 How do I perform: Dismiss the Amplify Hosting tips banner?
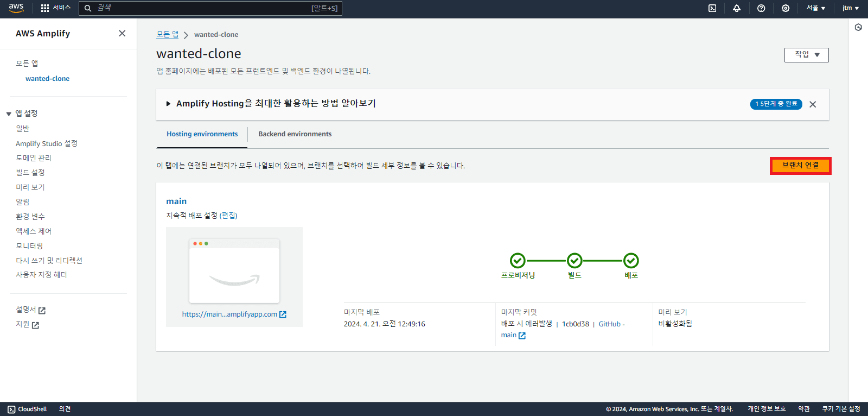click(x=813, y=104)
